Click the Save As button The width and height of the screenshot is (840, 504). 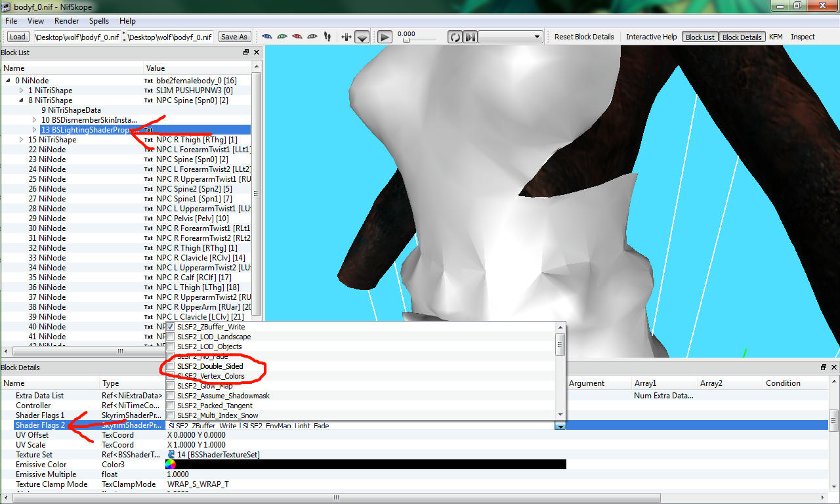tap(234, 37)
